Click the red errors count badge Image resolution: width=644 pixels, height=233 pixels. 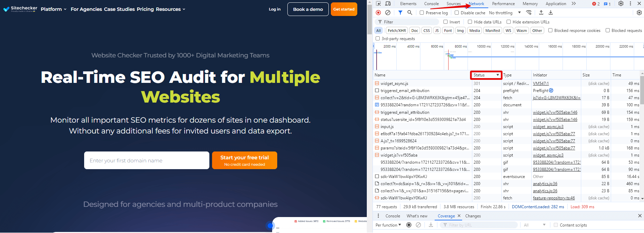click(596, 4)
